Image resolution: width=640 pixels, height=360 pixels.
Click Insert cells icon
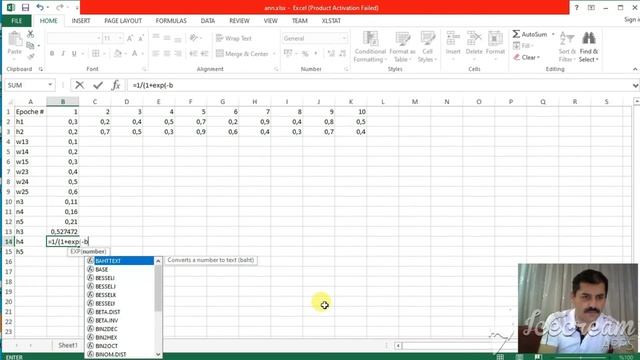(453, 46)
